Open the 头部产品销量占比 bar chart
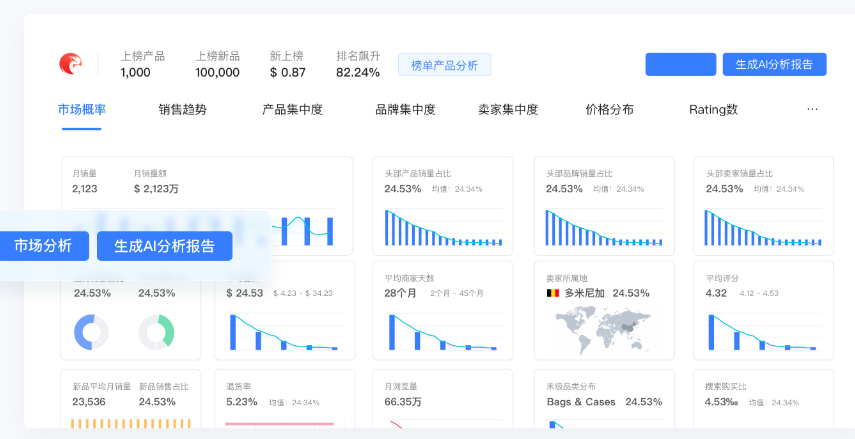Image resolution: width=855 pixels, height=439 pixels. [x=443, y=227]
